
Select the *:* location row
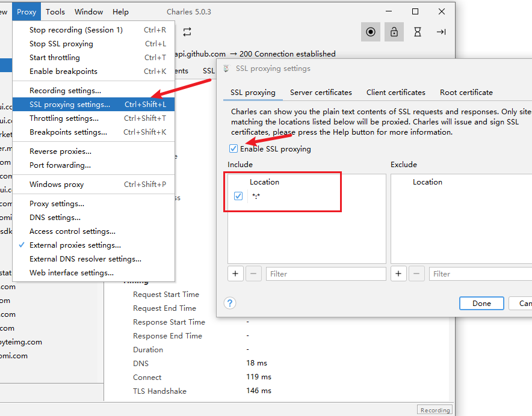307,196
